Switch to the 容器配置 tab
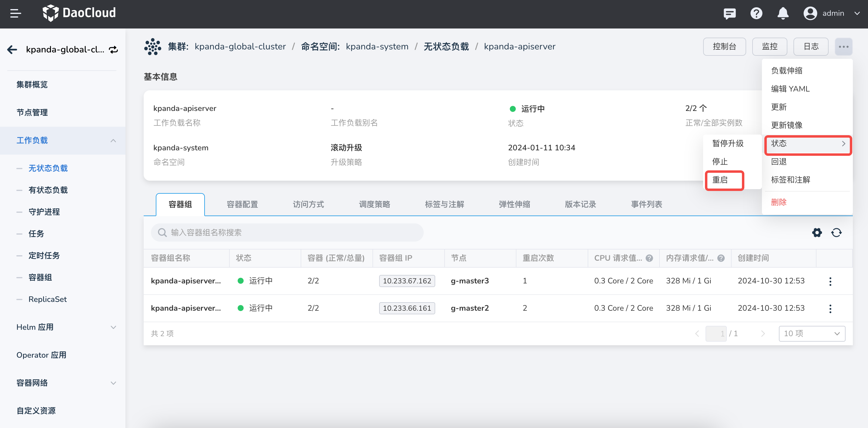This screenshot has width=868, height=428. (242, 204)
